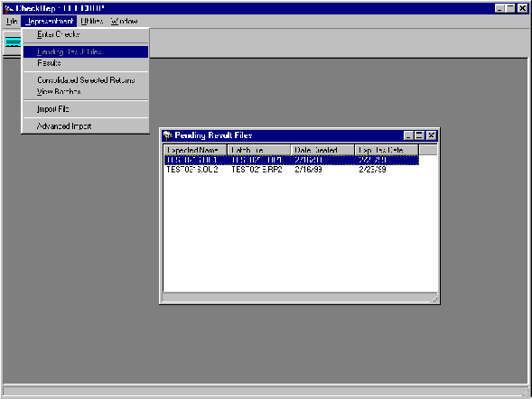Select Consolidated Selected Returns menu item
The image size is (532, 399).
click(86, 80)
